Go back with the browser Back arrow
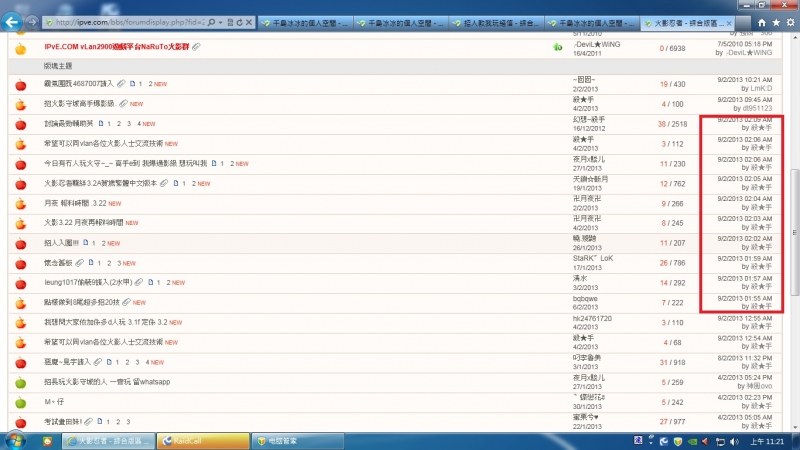800x450 pixels. (x=11, y=22)
